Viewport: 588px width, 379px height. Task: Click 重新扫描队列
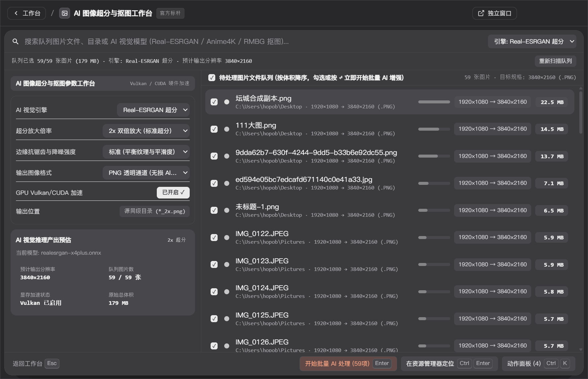coord(555,61)
